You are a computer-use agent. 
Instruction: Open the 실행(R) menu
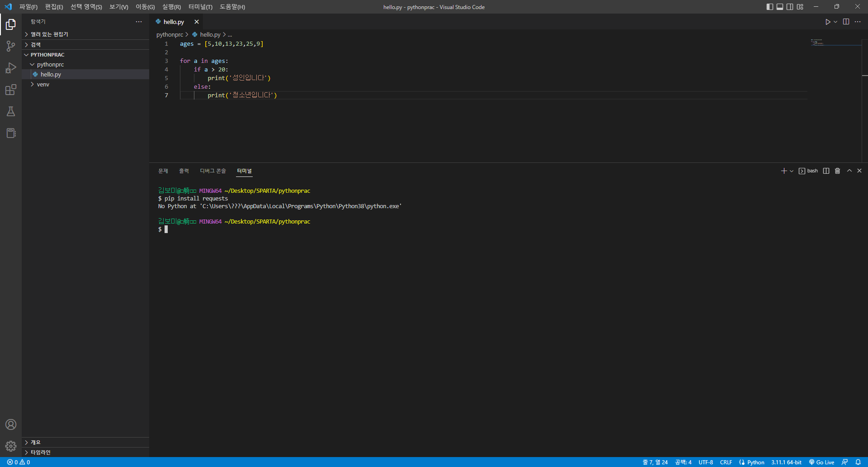(171, 7)
